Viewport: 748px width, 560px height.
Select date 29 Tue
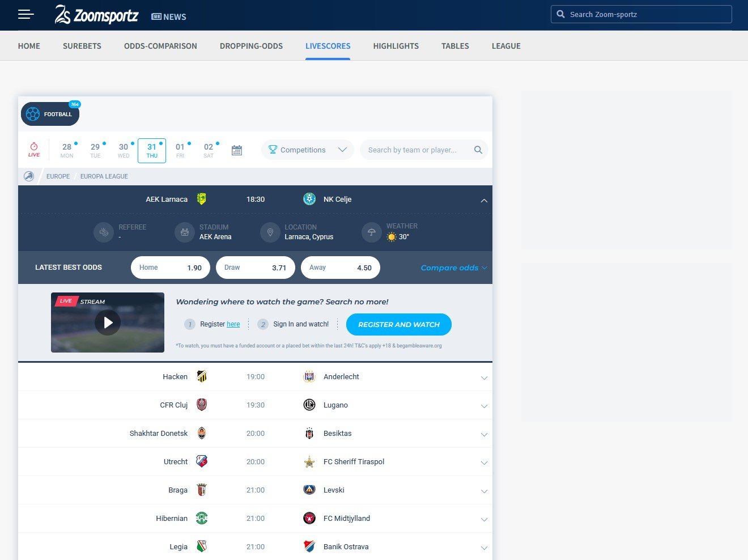95,150
